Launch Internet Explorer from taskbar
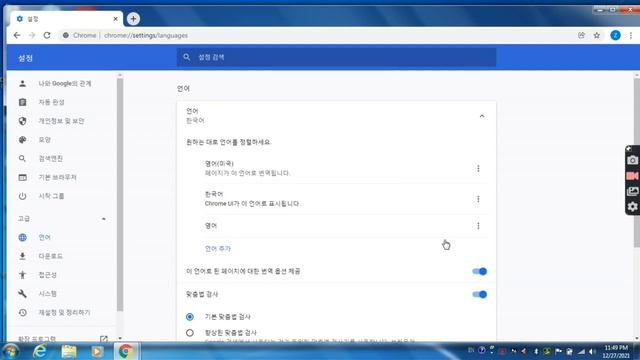The image size is (640, 360). 40,351
